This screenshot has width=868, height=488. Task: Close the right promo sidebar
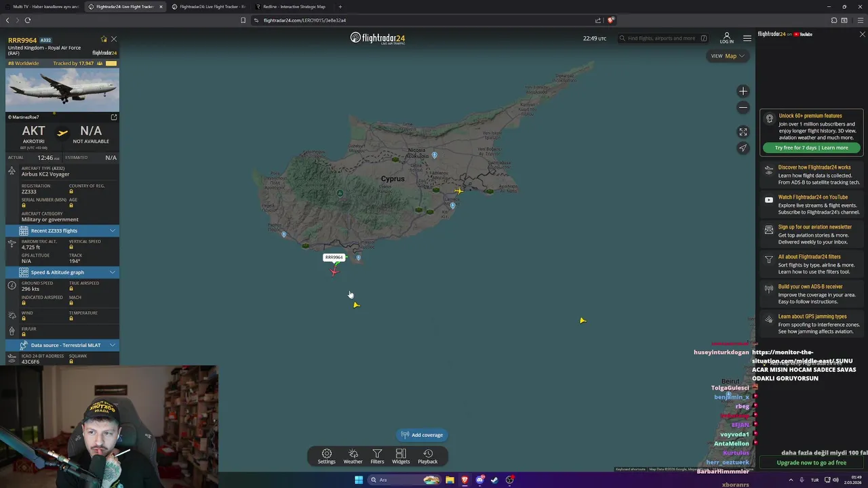click(862, 34)
